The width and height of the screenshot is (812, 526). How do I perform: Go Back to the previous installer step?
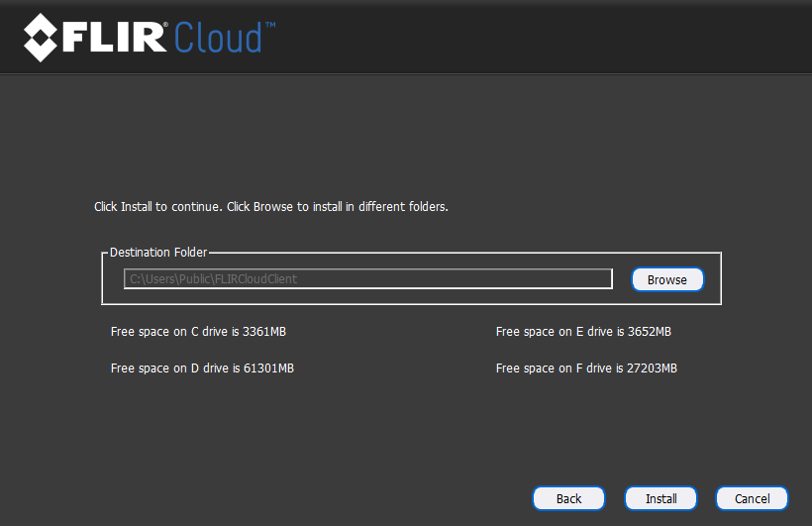pyautogui.click(x=568, y=498)
